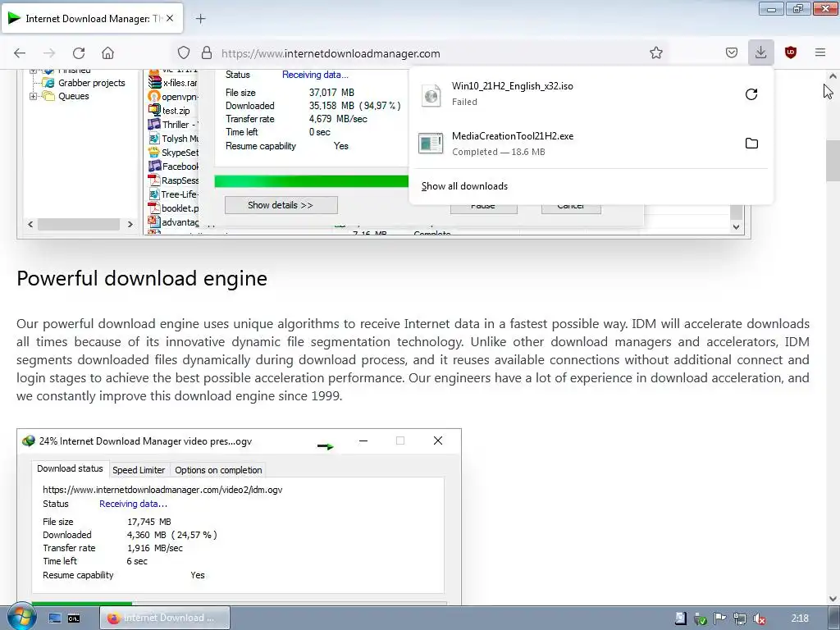Image resolution: width=840 pixels, height=630 pixels.
Task: Click the Powerful download engine heading
Action: point(142,279)
